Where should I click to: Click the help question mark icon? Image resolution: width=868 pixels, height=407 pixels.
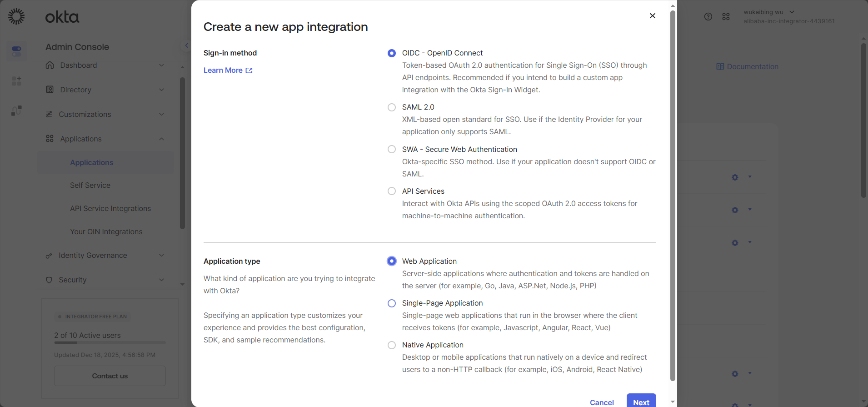click(x=708, y=17)
